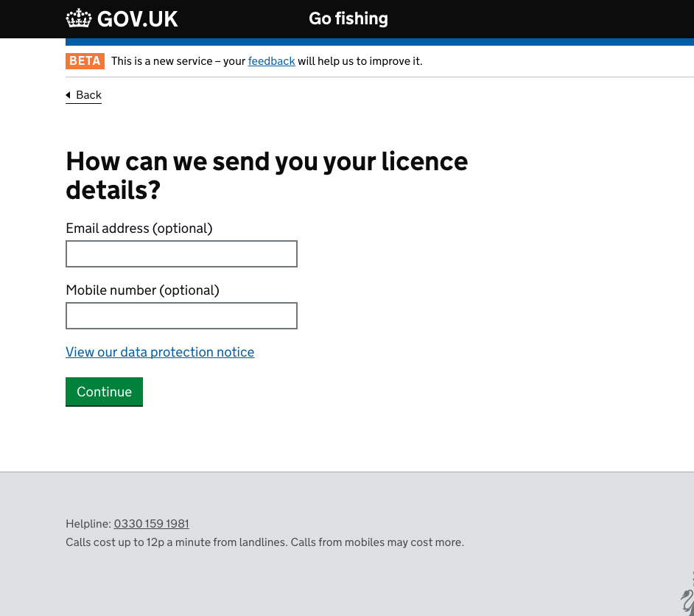Click the How can we send you heading
694x616 pixels.
pos(267,175)
